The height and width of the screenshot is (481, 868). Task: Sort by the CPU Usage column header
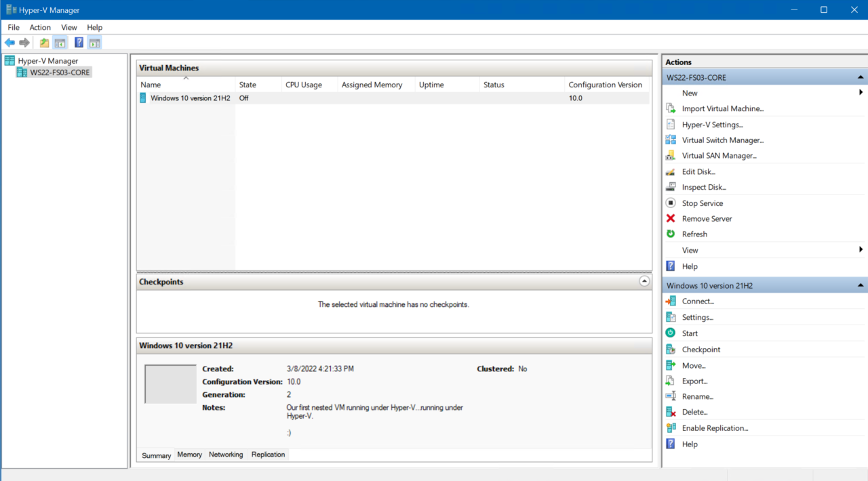click(309, 85)
